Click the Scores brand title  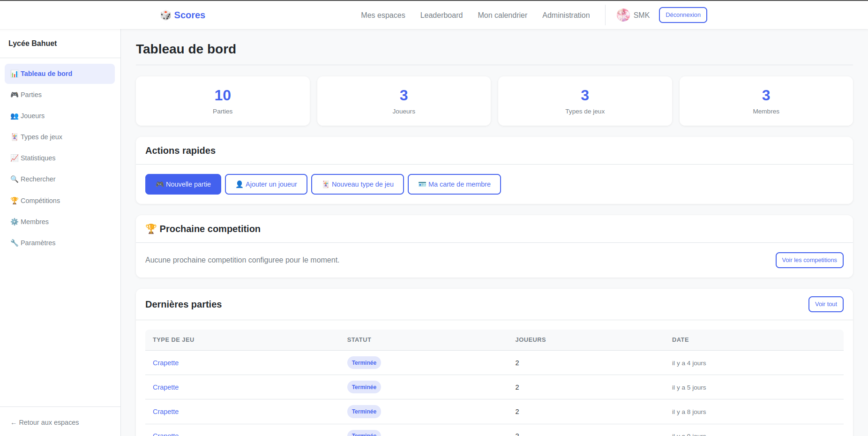190,15
